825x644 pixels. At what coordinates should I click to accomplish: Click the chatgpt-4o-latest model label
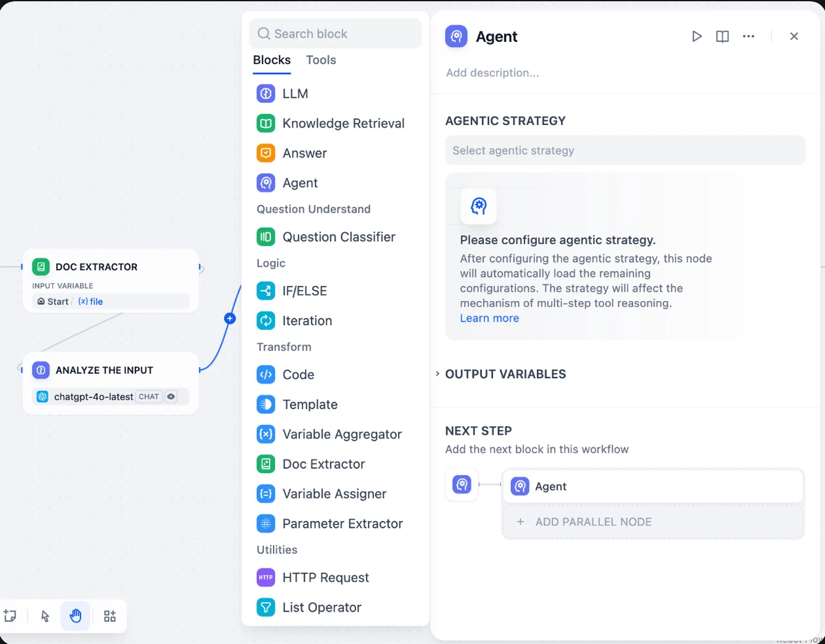[93, 397]
